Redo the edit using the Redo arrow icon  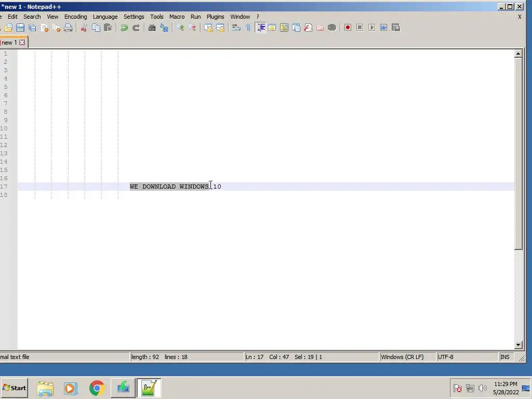[x=136, y=28]
